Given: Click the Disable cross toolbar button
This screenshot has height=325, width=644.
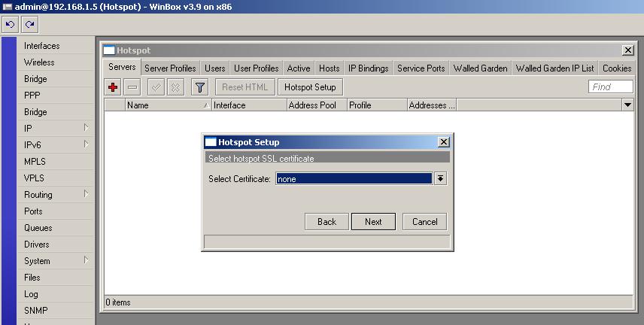Looking at the screenshot, I should tap(175, 87).
